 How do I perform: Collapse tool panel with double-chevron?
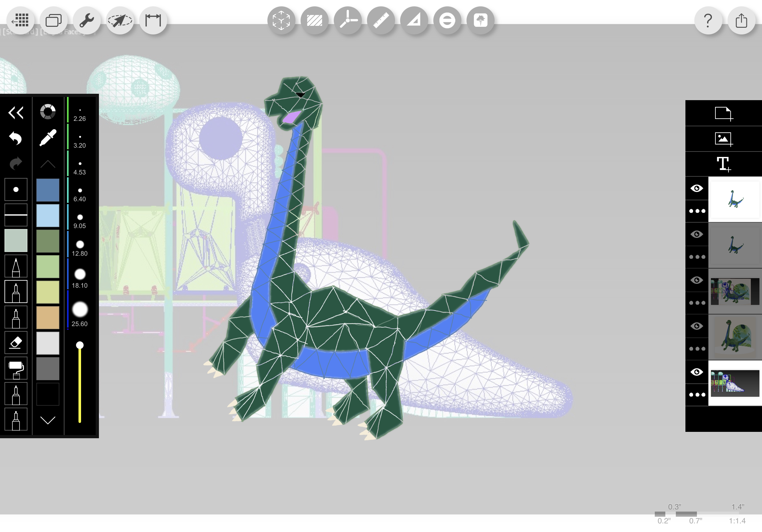point(16,113)
